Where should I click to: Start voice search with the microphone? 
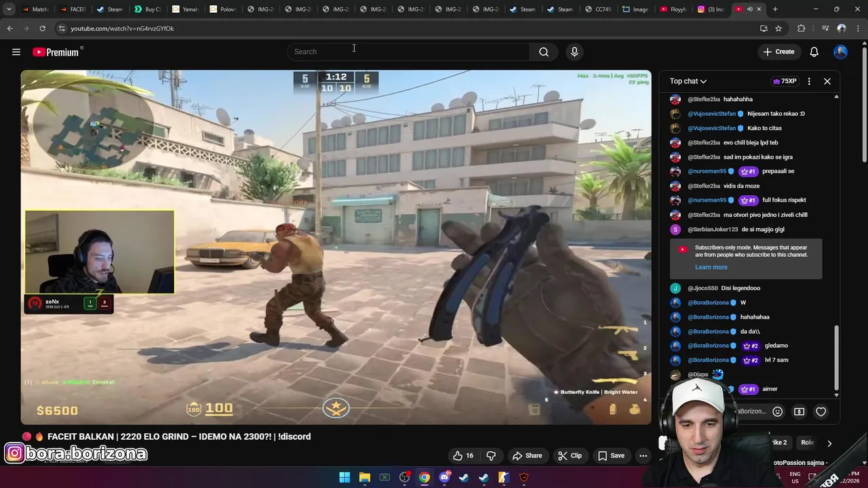tap(574, 52)
